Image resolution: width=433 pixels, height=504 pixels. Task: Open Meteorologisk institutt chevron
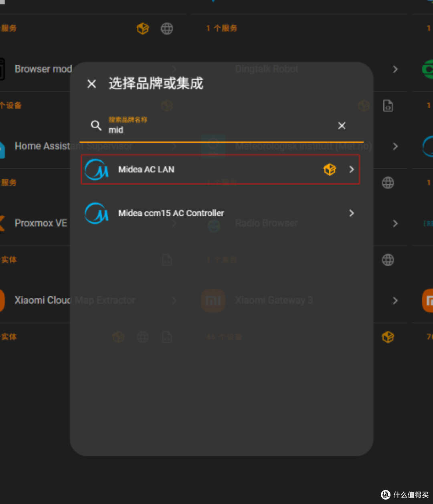pyautogui.click(x=395, y=146)
